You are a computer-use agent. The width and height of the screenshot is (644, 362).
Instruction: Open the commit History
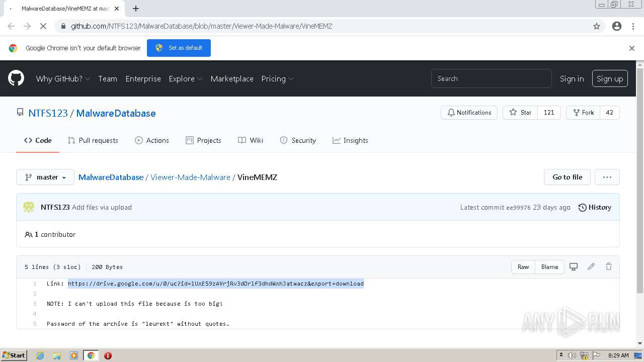[x=595, y=207]
